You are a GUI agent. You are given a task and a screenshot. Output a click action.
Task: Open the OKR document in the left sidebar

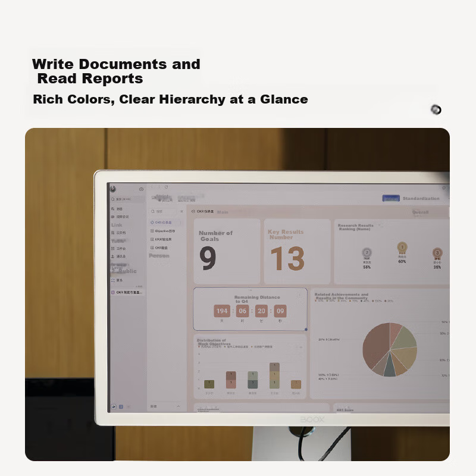coord(127,292)
